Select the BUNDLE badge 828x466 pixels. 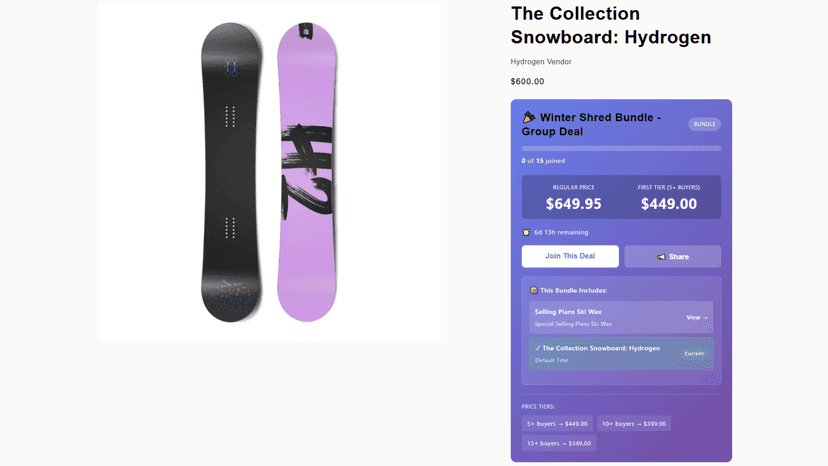click(x=704, y=124)
